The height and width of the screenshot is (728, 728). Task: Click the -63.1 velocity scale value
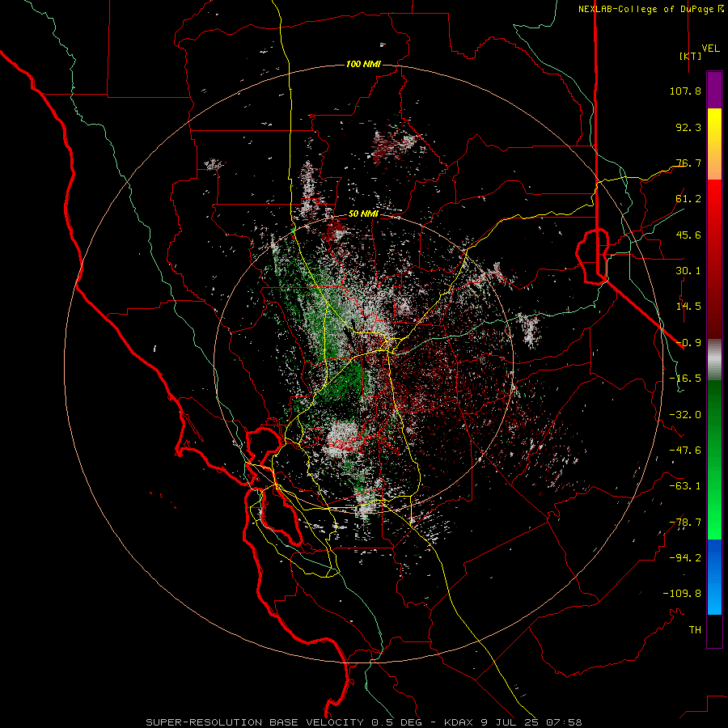coord(685,486)
